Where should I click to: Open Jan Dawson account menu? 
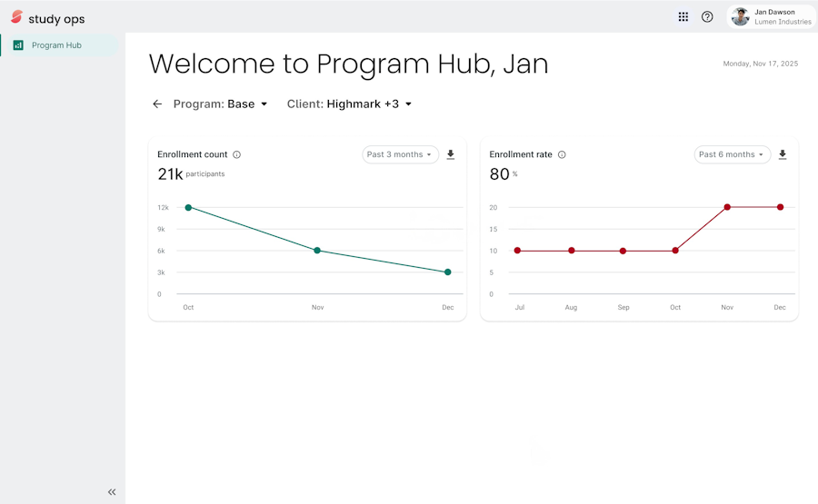coord(771,16)
